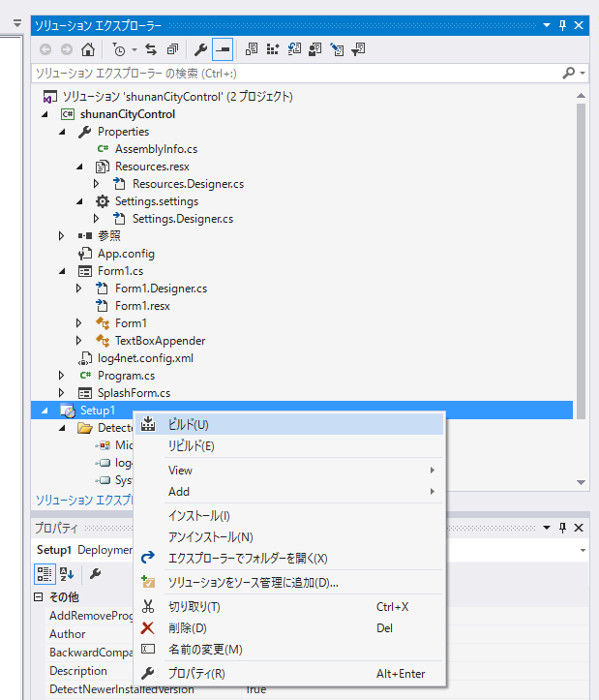Pin the Solution Explorer panel

pyautogui.click(x=563, y=25)
